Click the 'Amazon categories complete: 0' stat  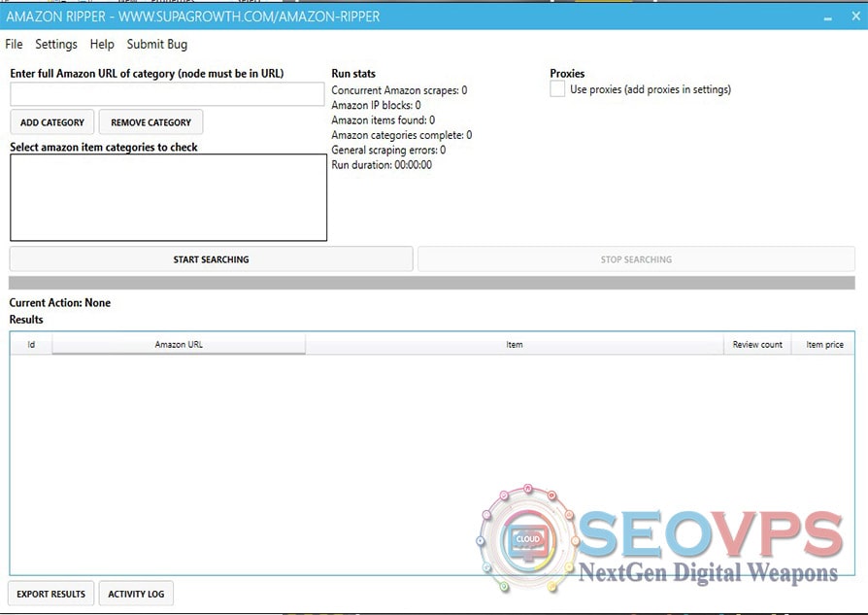[x=401, y=135]
